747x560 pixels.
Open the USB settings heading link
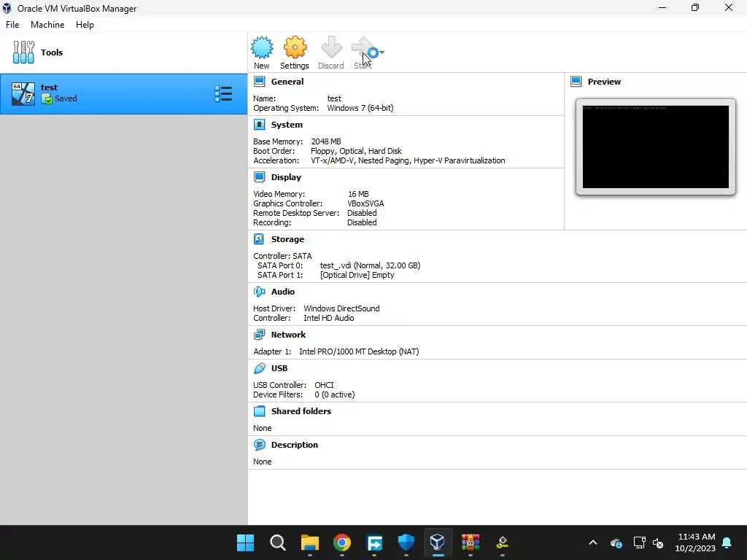click(x=279, y=368)
